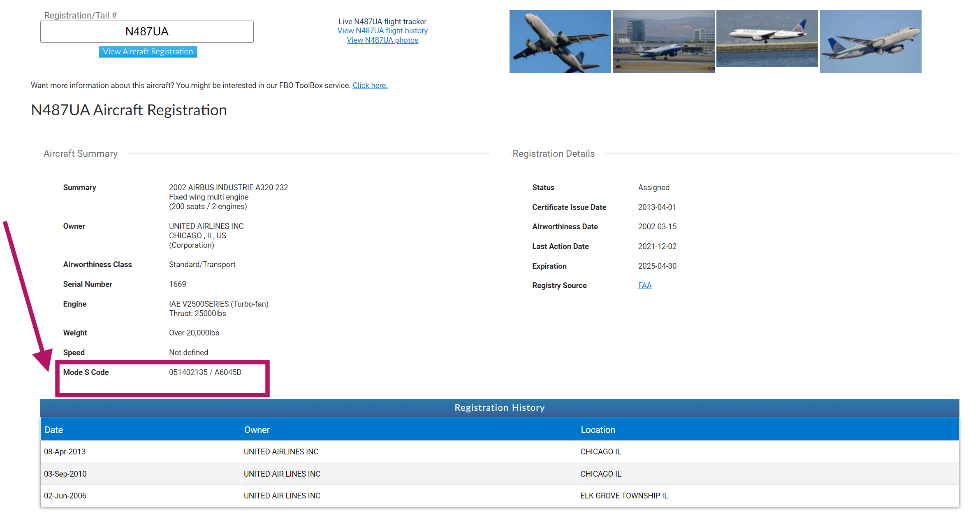
Task: Click the expiration date 2025-04-30
Action: pyautogui.click(x=658, y=266)
